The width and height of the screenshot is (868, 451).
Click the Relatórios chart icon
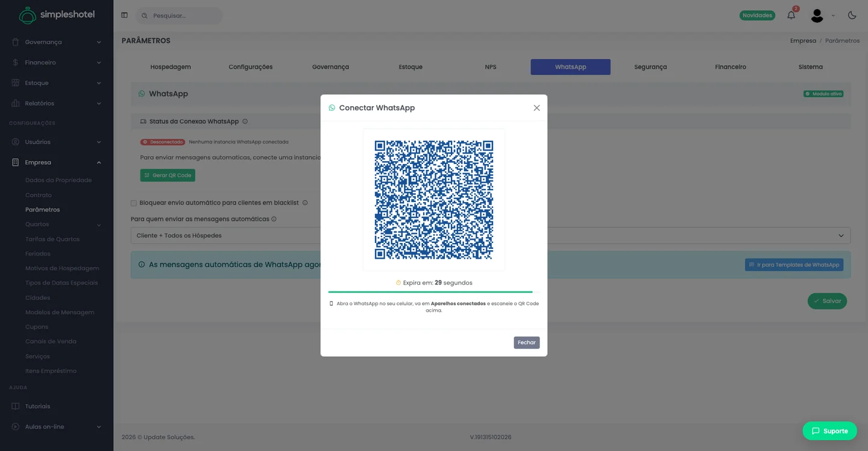[x=15, y=104]
